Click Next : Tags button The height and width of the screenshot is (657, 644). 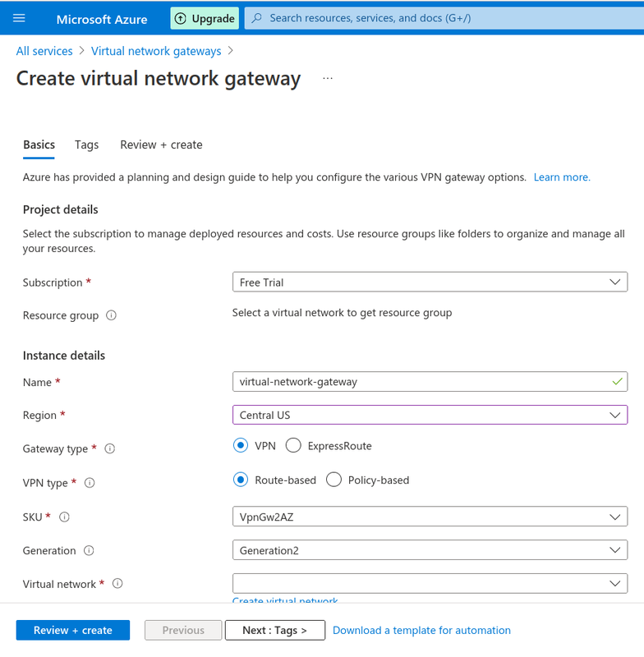click(x=275, y=630)
